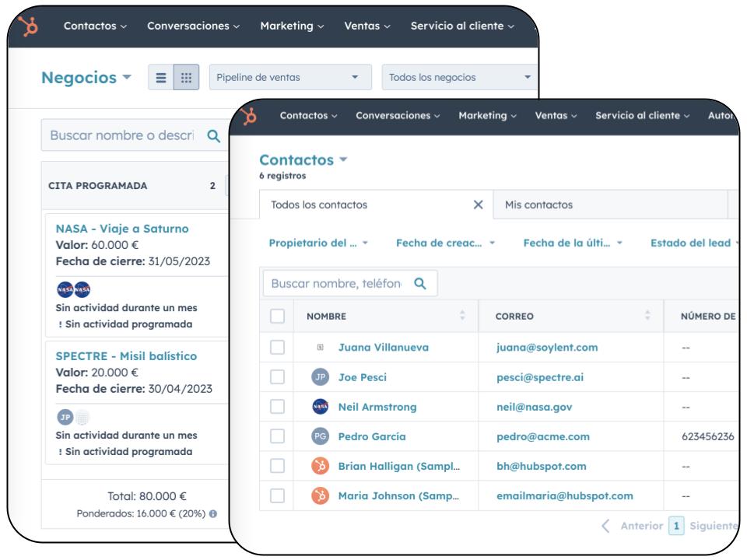Expand the Todos los negocios dropdown
Viewport: 747px width, 560px height.
pos(459,77)
